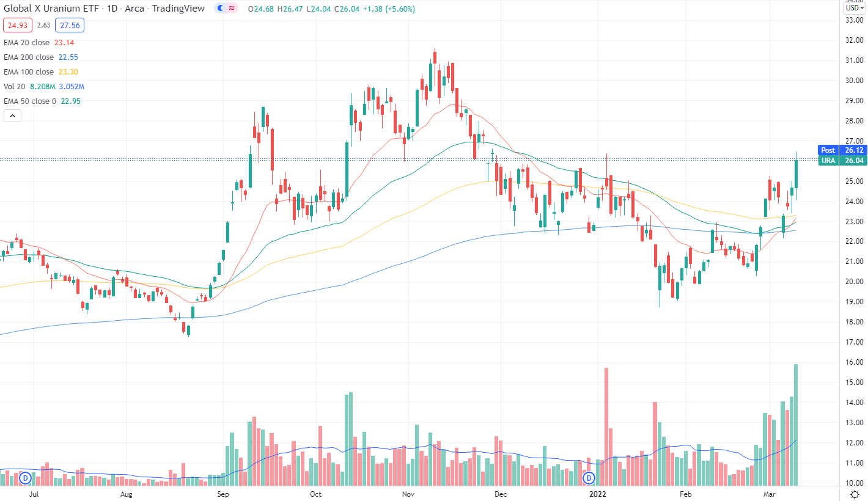Click the Dec label on time axis
Viewport: 868px width, 501px height.
[x=501, y=494]
